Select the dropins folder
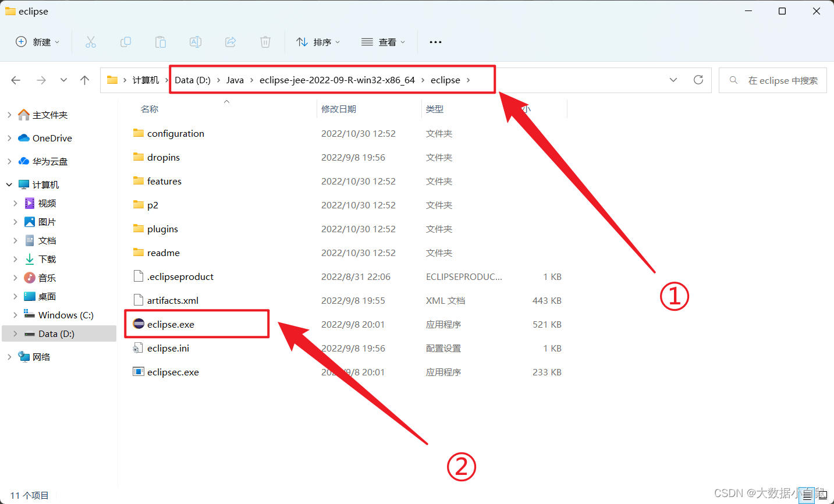The width and height of the screenshot is (834, 504). [x=164, y=157]
